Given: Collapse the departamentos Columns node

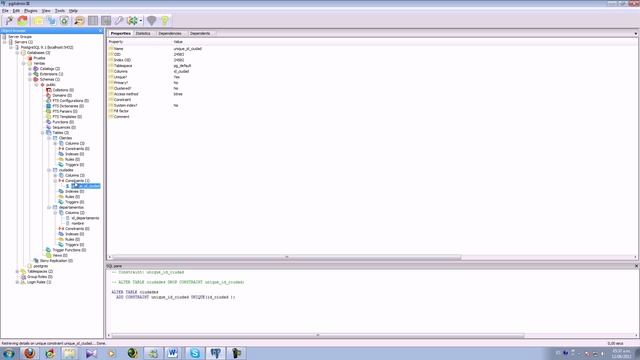Looking at the screenshot, I should tap(55, 213).
